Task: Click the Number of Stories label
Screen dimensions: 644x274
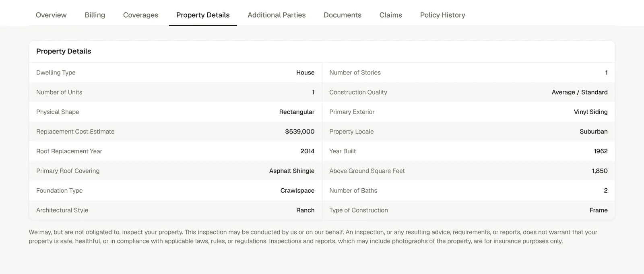Action: (355, 72)
